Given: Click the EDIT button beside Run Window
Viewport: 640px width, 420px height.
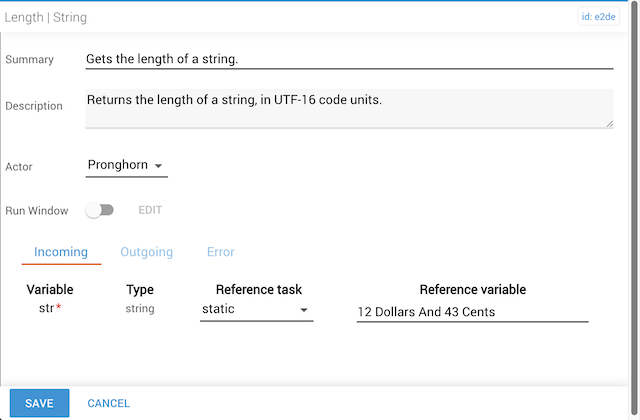Looking at the screenshot, I should (x=150, y=210).
